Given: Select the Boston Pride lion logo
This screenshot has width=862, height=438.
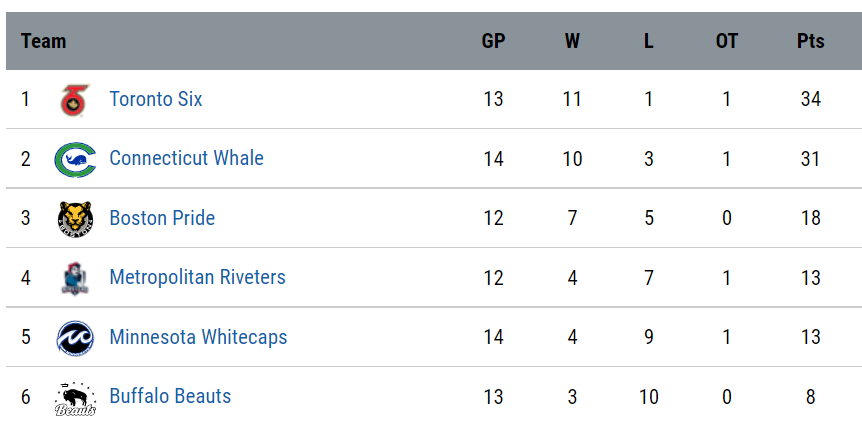Looking at the screenshot, I should click(75, 219).
